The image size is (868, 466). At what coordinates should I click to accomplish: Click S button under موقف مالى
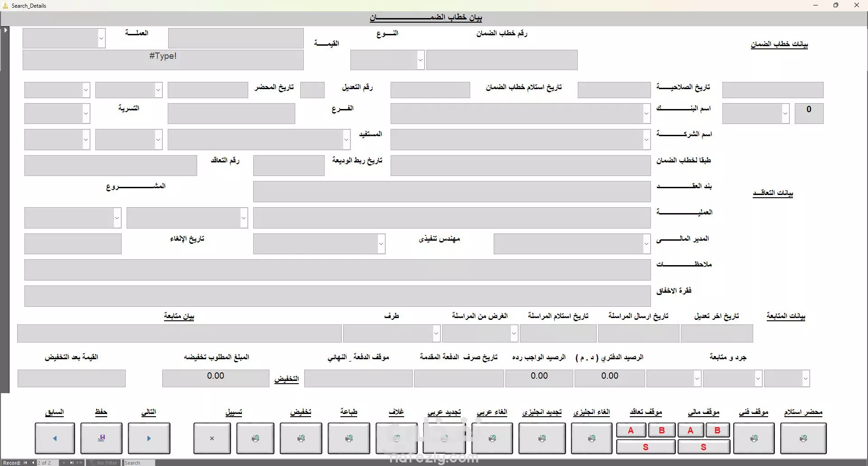[703, 447]
